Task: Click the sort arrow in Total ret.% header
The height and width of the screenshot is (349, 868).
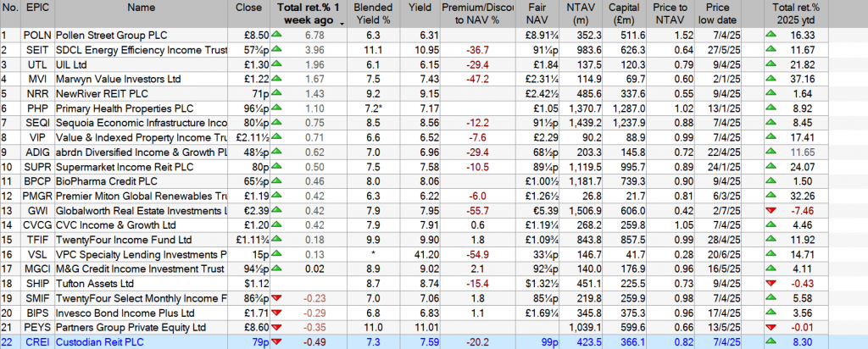Action: (341, 23)
